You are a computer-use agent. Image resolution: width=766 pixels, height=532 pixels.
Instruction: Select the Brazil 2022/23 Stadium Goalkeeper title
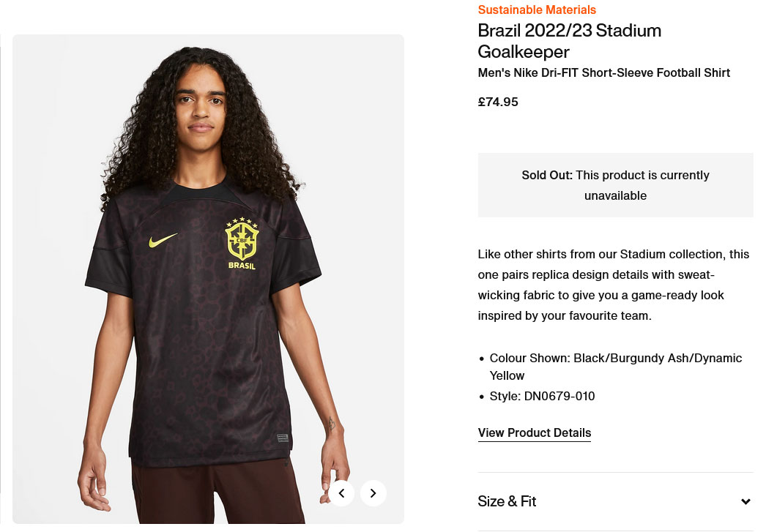tap(569, 41)
